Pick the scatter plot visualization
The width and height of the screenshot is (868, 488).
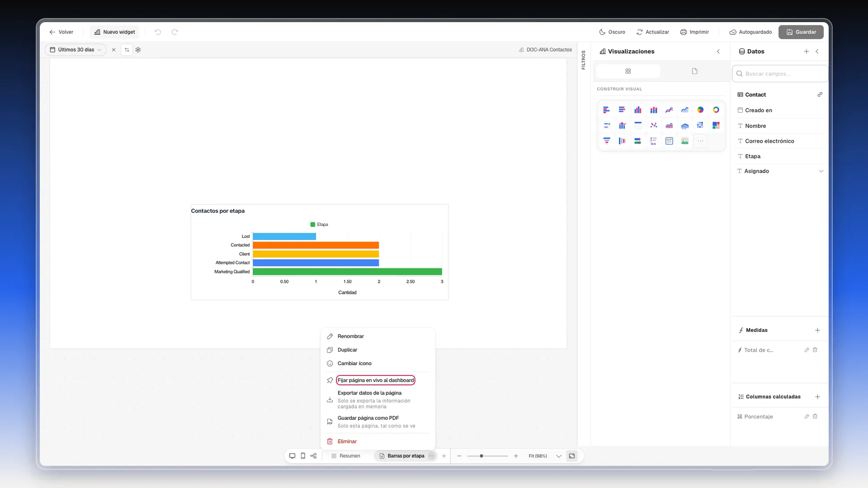pyautogui.click(x=654, y=125)
